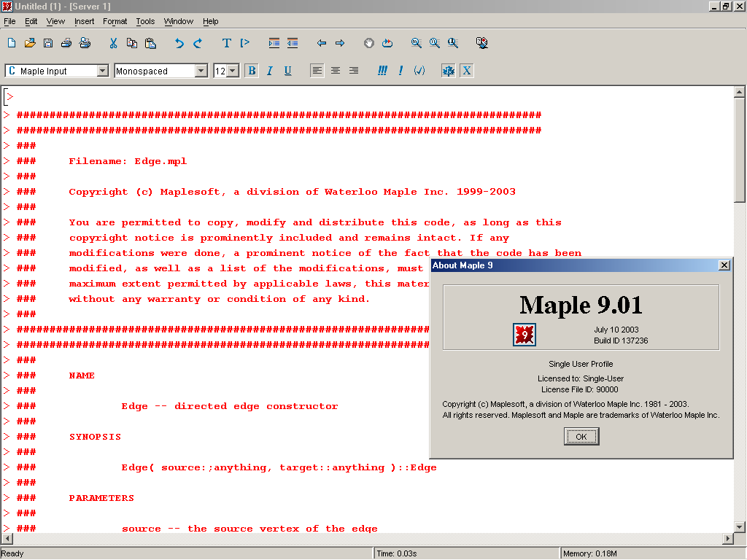Set zoom to 100% with the first magnifier
The width and height of the screenshot is (747, 560).
click(x=416, y=43)
